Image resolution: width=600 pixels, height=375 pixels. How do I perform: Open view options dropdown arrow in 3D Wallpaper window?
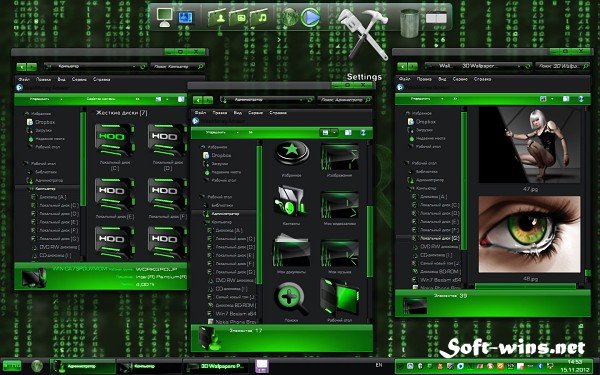[x=552, y=99]
